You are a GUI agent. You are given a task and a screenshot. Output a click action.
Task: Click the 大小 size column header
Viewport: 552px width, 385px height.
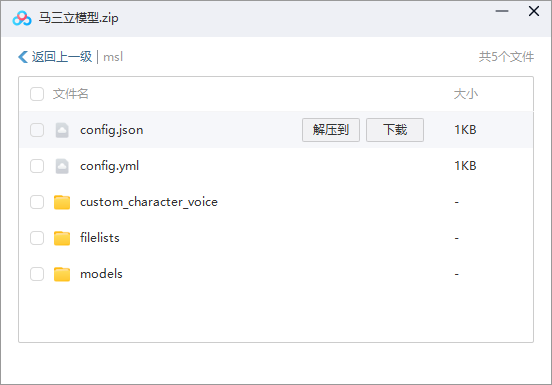pyautogui.click(x=466, y=94)
